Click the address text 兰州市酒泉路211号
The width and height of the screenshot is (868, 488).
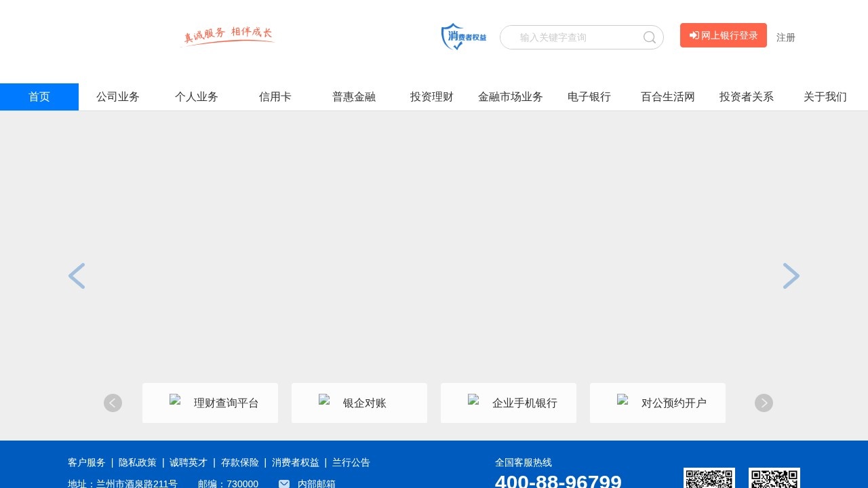pyautogui.click(x=137, y=484)
